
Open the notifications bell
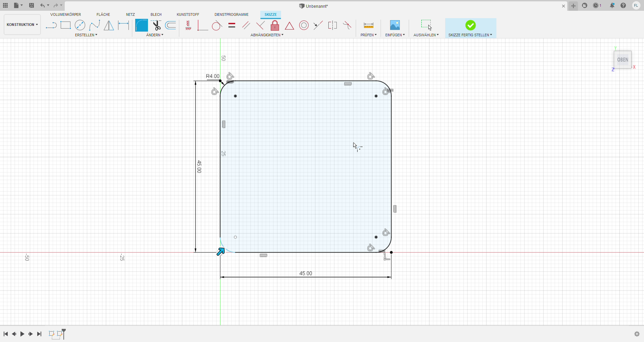[x=612, y=6]
